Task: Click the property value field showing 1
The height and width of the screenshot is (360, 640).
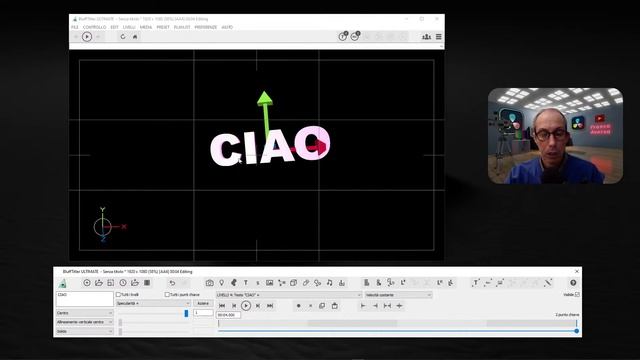Action: [203, 313]
